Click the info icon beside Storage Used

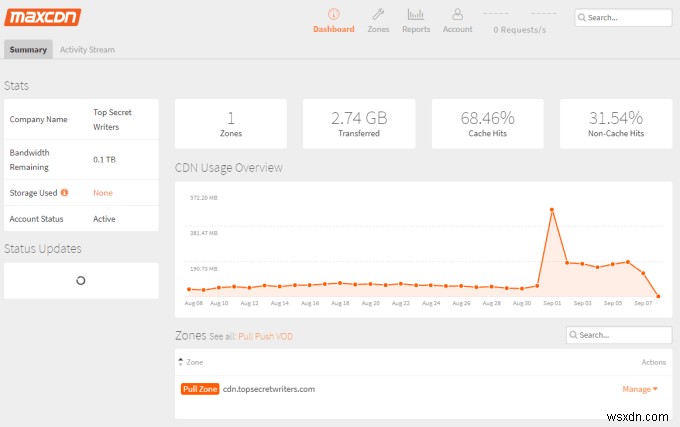click(65, 192)
